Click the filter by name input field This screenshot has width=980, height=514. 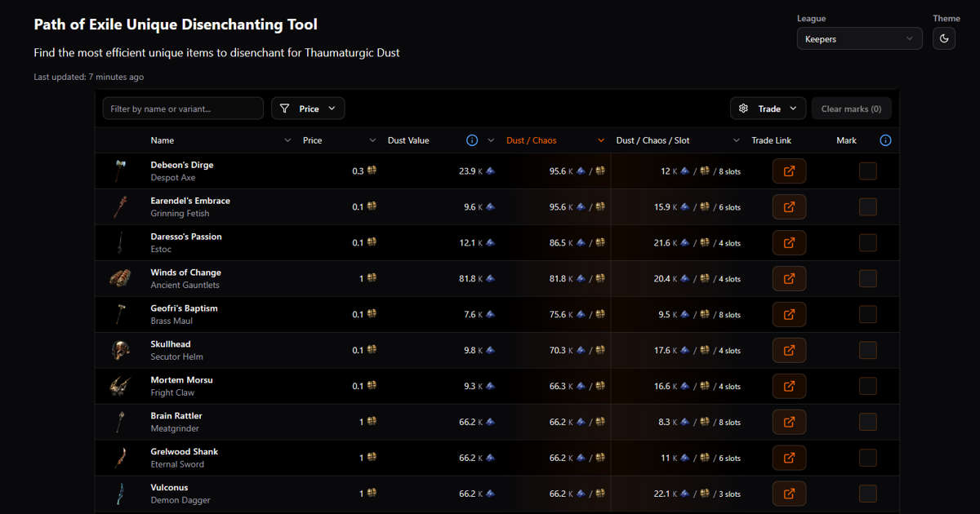(182, 108)
